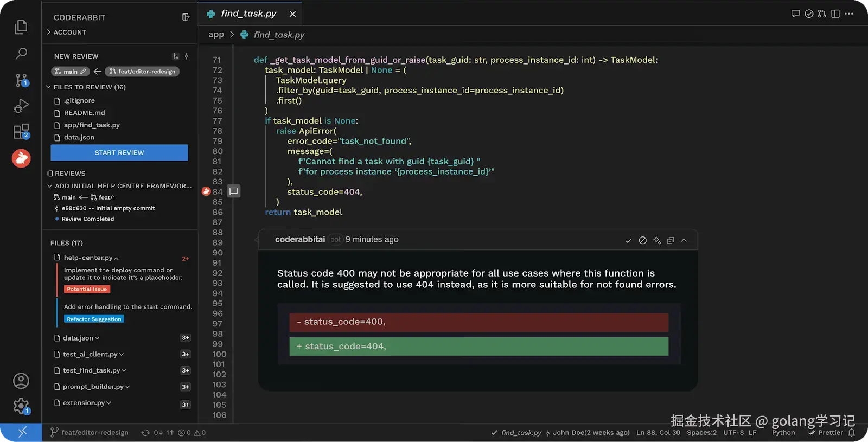Click the CodeRabbit rabbit icon in activity bar
Screen dimensions: 868x442
tap(21, 158)
